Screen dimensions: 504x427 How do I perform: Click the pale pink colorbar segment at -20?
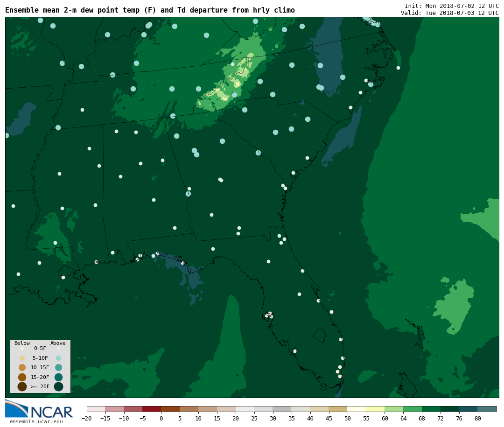96,409
